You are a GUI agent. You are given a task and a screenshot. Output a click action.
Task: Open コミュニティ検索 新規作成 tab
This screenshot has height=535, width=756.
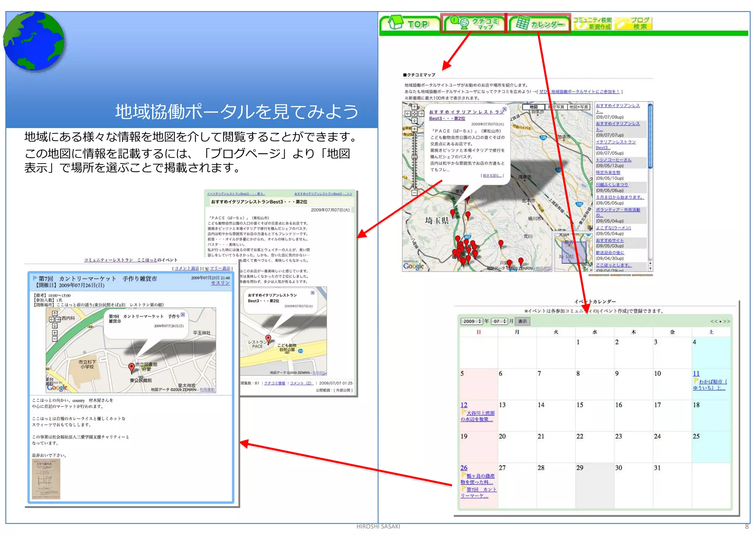pos(592,23)
